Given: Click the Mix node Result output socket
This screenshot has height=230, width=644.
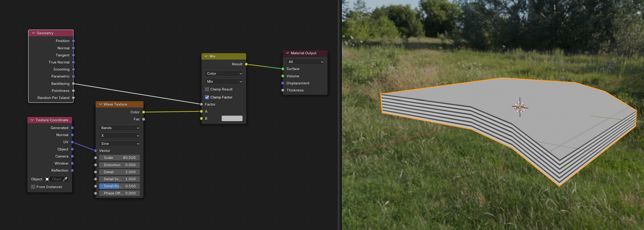Looking at the screenshot, I should (246, 64).
